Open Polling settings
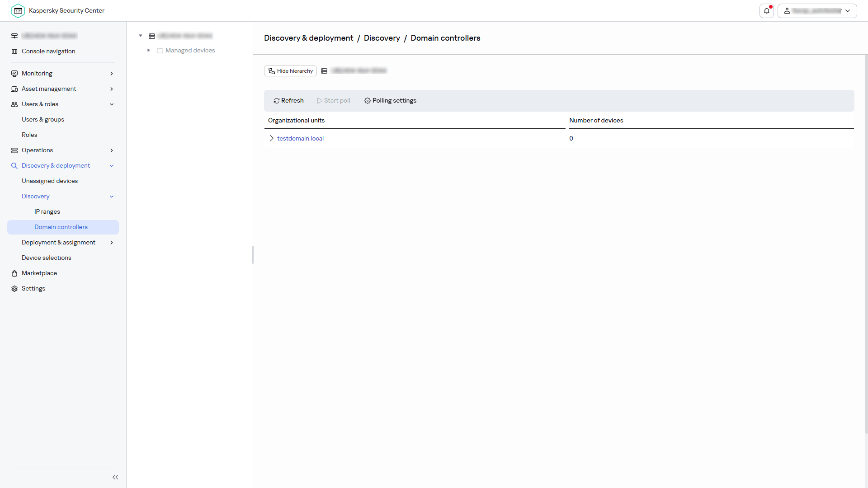 pos(390,100)
